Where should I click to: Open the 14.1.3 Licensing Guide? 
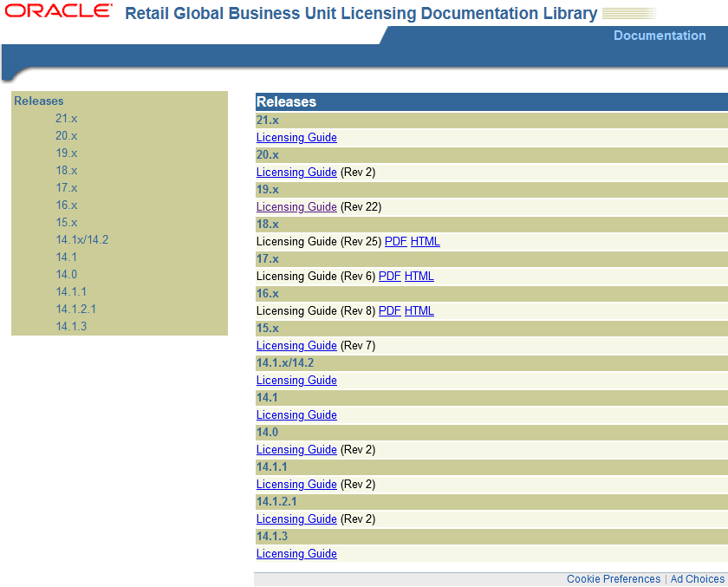pyautogui.click(x=296, y=553)
